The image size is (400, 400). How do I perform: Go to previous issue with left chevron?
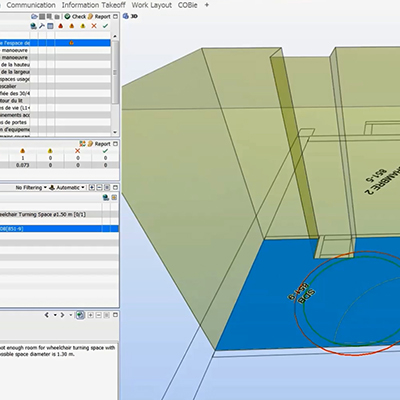(47, 315)
